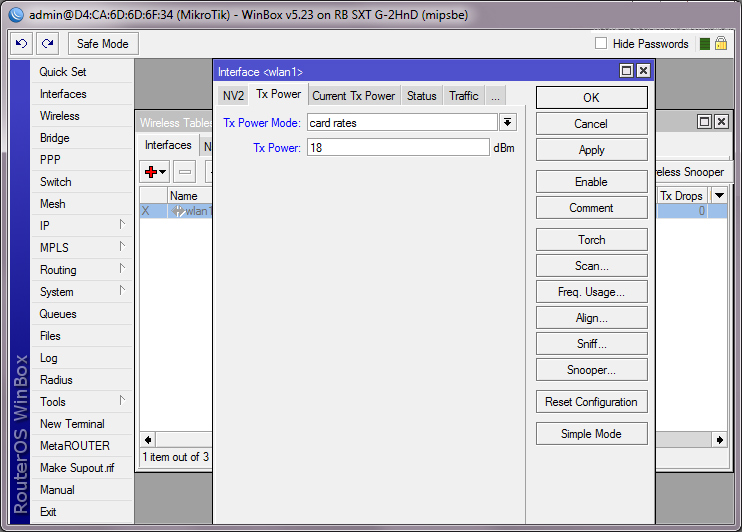Click the yellow padlock icon
This screenshot has height=532, width=742.
(x=720, y=44)
